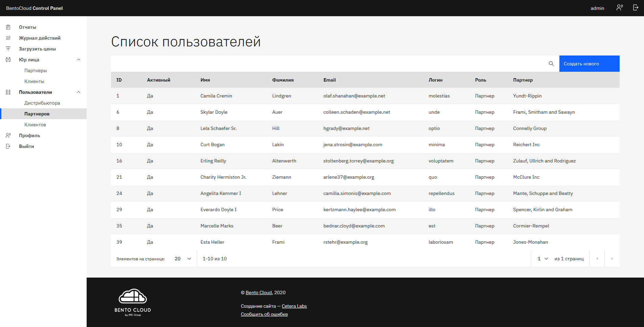Open the Cetera Labs footer link
This screenshot has height=327, width=644.
[x=294, y=306]
